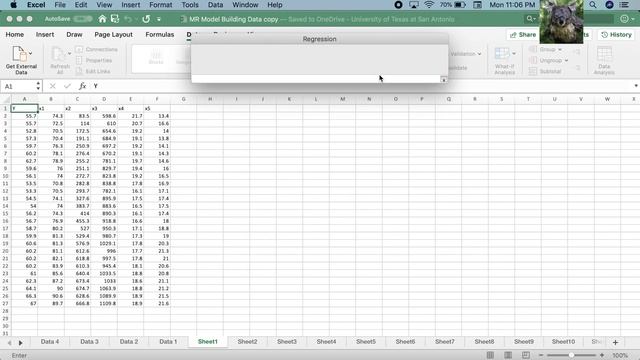Open the search field dropdown in title bar

(x=530, y=19)
